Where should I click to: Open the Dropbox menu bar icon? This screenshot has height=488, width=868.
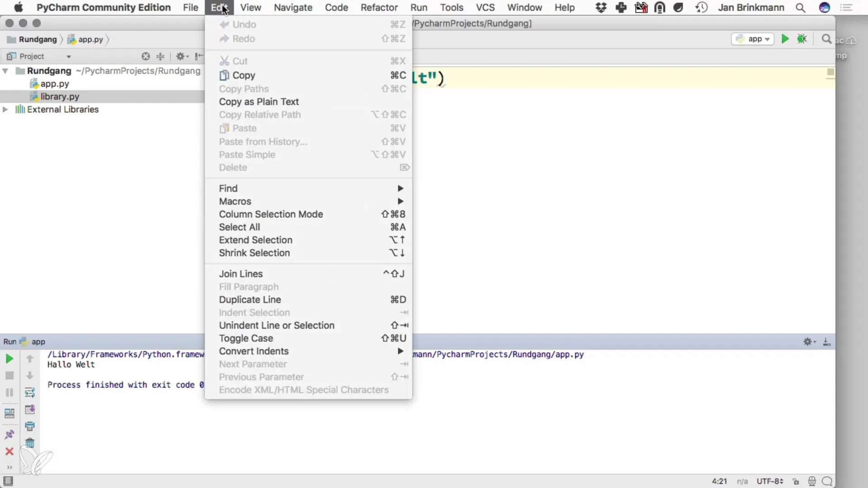601,8
